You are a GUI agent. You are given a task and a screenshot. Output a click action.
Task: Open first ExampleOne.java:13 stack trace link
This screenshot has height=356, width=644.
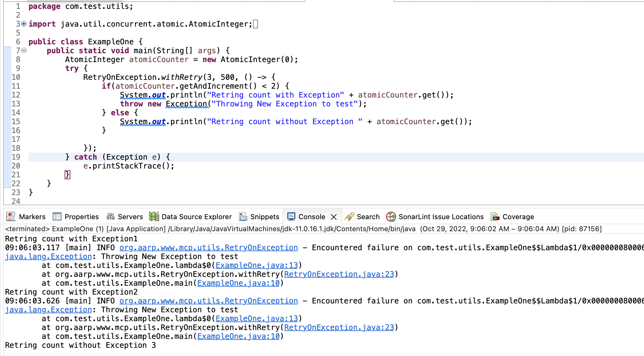257,265
